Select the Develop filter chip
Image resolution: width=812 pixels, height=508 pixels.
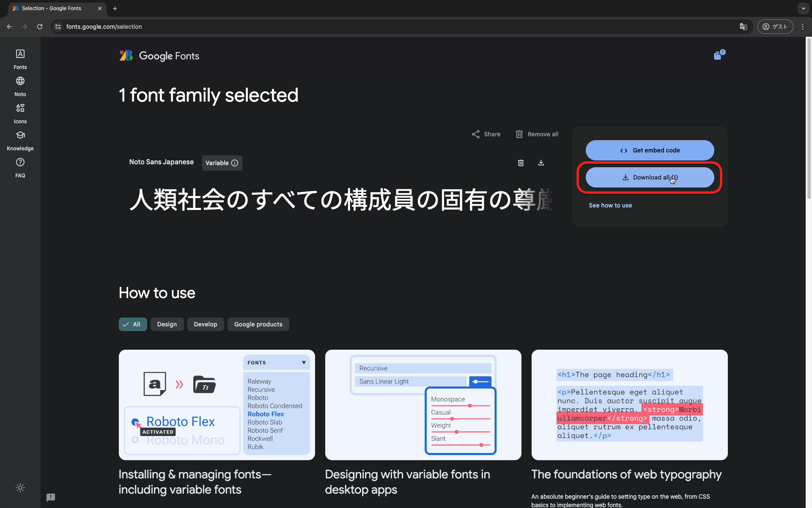[206, 324]
